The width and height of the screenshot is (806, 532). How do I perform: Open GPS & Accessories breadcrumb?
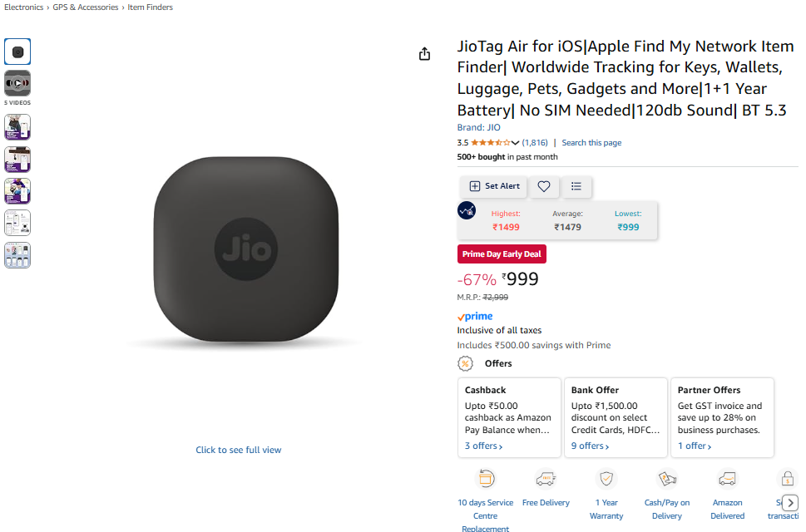pyautogui.click(x=86, y=7)
